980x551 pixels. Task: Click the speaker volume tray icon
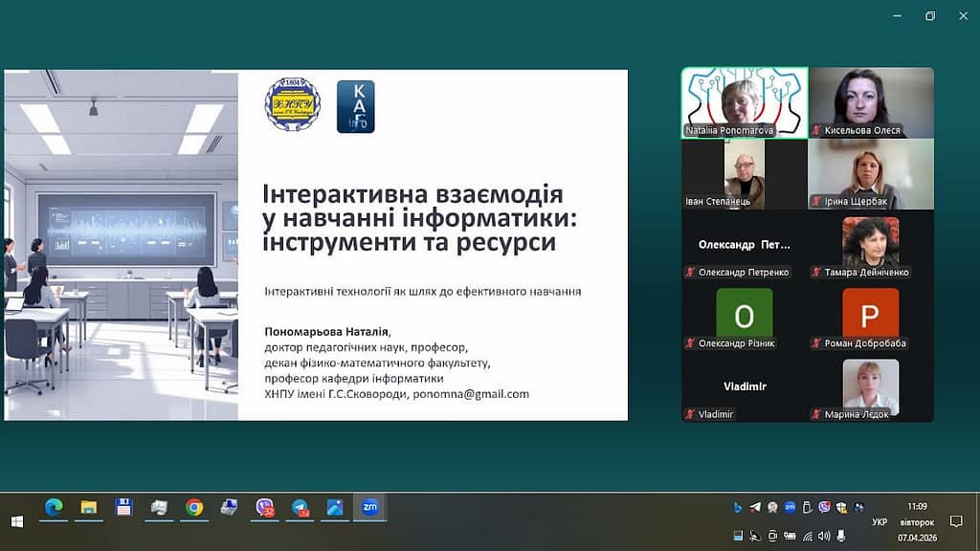tap(824, 536)
